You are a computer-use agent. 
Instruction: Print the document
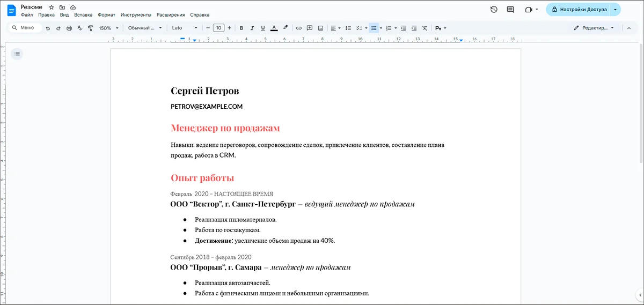pyautogui.click(x=69, y=28)
